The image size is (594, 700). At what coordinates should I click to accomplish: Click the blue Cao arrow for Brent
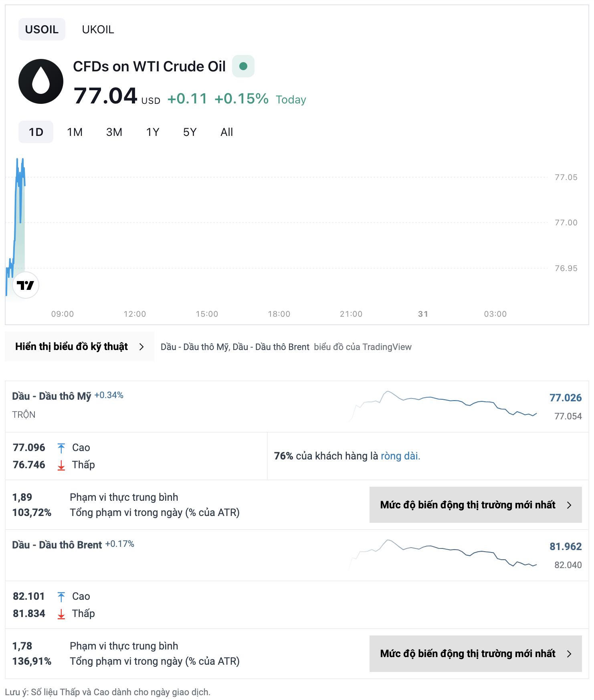click(x=61, y=597)
